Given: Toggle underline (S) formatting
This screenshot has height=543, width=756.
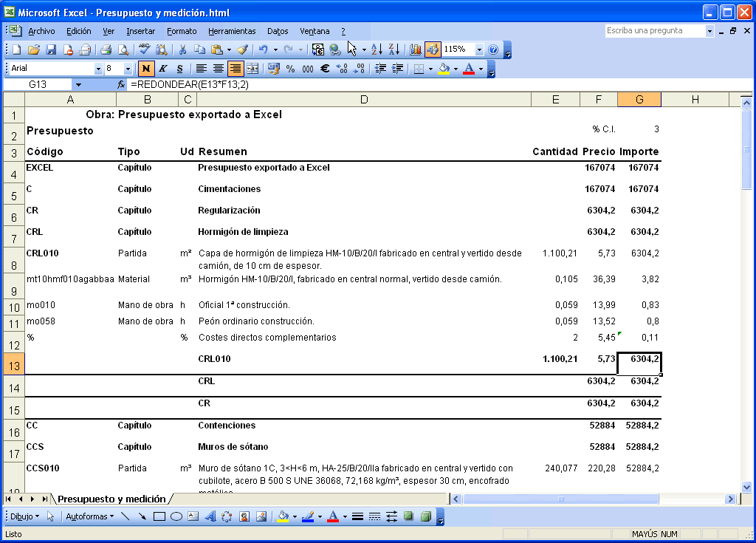Looking at the screenshot, I should pos(180,69).
